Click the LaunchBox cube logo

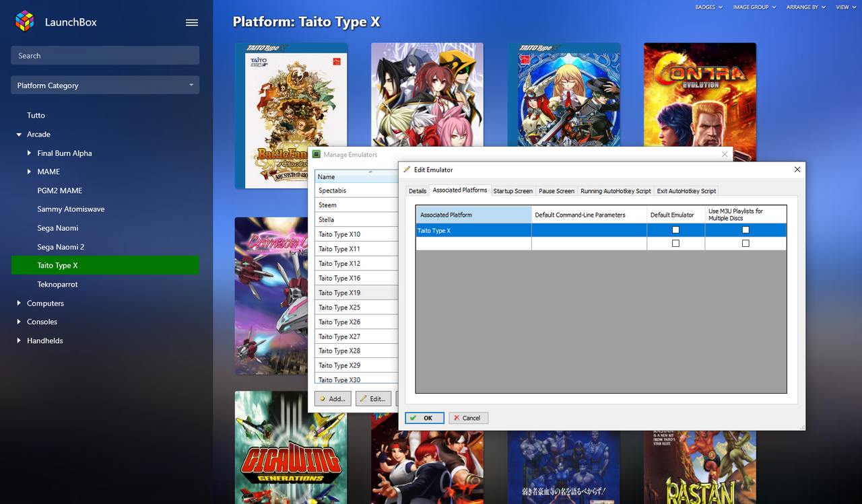tap(25, 22)
